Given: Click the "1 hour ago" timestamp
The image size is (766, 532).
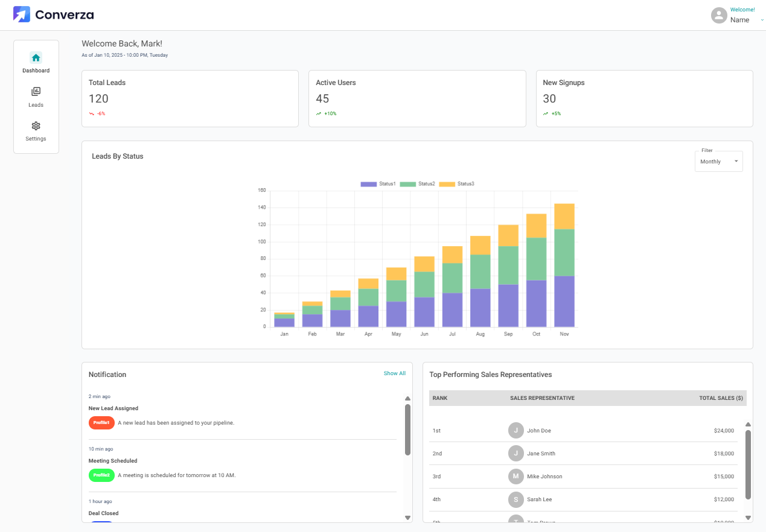Looking at the screenshot, I should tap(100, 501).
